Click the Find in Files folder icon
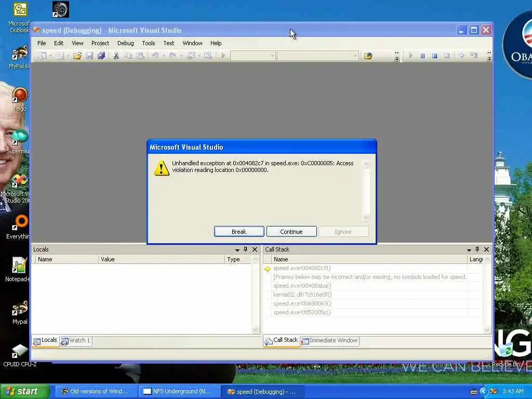The width and height of the screenshot is (532, 399). pyautogui.click(x=368, y=56)
